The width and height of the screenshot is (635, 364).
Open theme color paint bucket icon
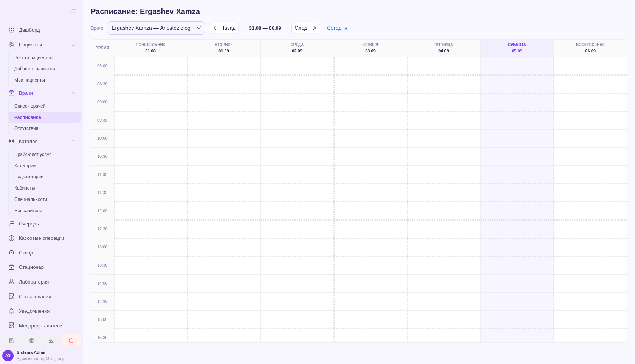(x=51, y=341)
